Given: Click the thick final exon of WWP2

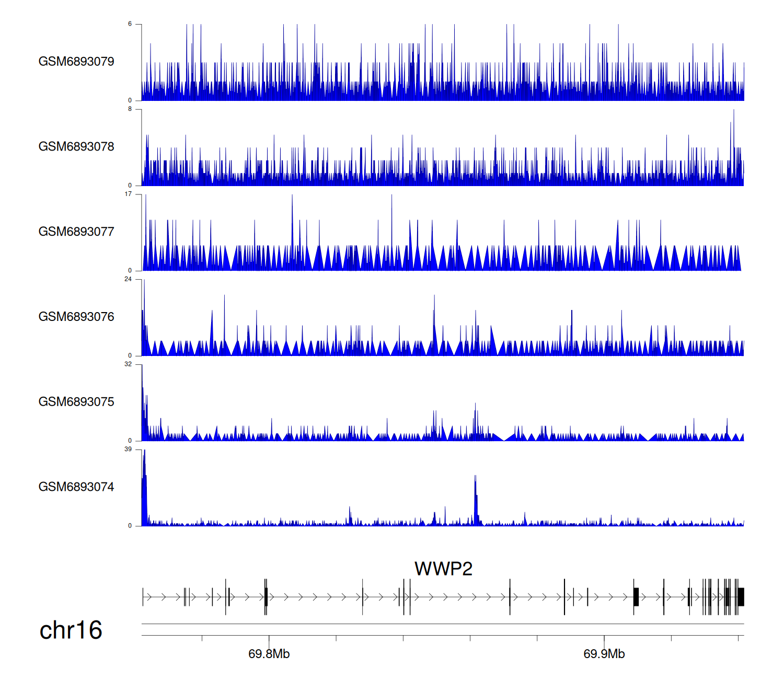Looking at the screenshot, I should (741, 597).
